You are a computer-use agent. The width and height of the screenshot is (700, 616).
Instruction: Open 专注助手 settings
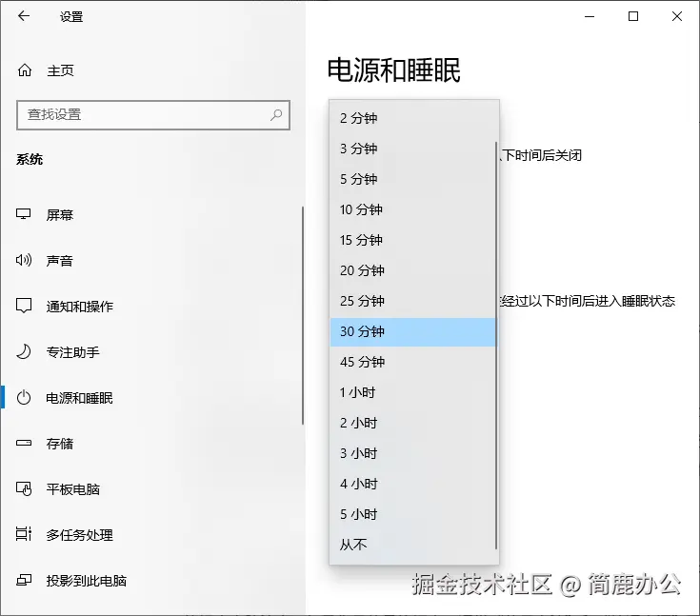tap(151, 351)
